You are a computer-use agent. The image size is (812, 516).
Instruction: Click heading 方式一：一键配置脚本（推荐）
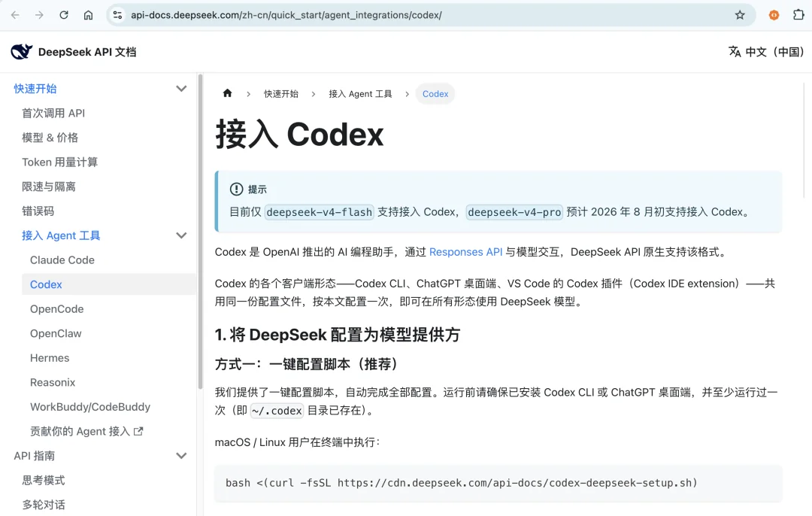tap(309, 364)
